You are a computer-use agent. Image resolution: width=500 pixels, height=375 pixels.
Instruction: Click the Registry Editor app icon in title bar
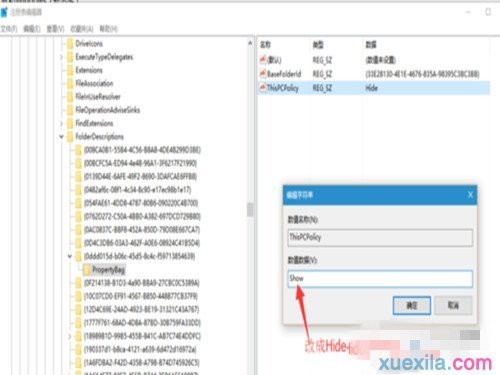click(x=4, y=12)
